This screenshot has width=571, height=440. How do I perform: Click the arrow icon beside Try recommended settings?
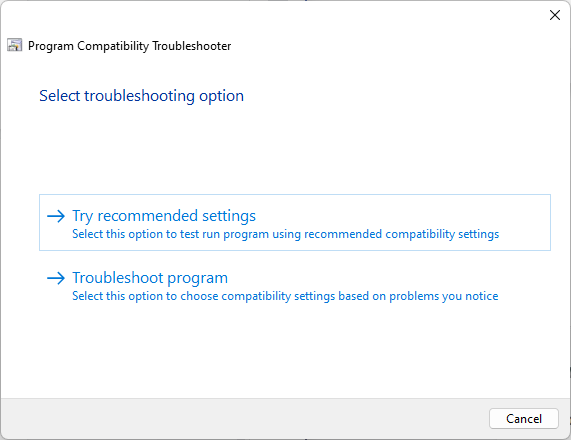point(56,216)
